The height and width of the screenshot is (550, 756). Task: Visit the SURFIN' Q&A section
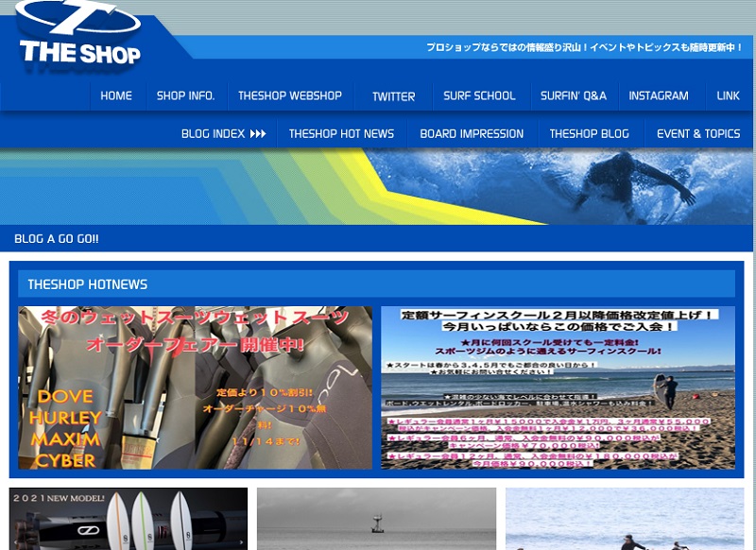point(574,96)
